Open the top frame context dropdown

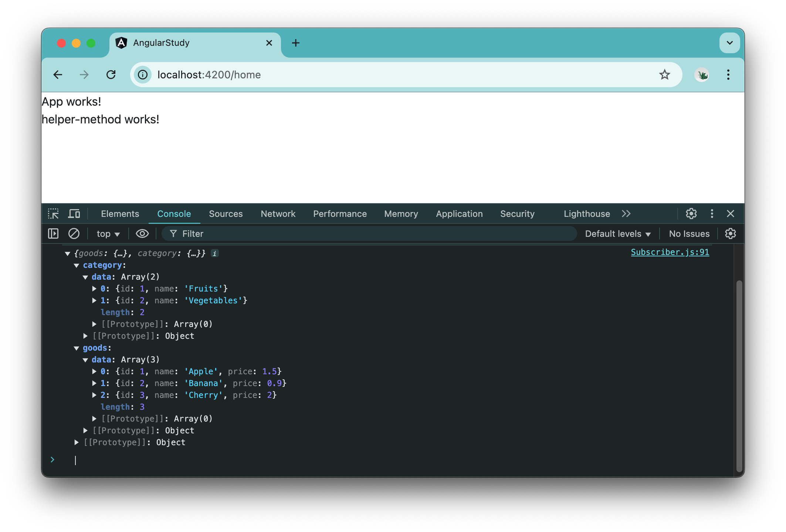[x=107, y=233]
